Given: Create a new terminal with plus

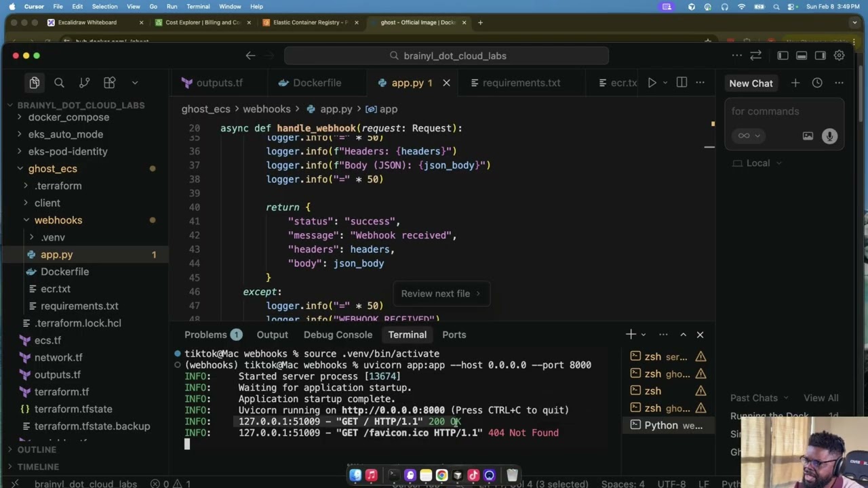Looking at the screenshot, I should (x=631, y=334).
